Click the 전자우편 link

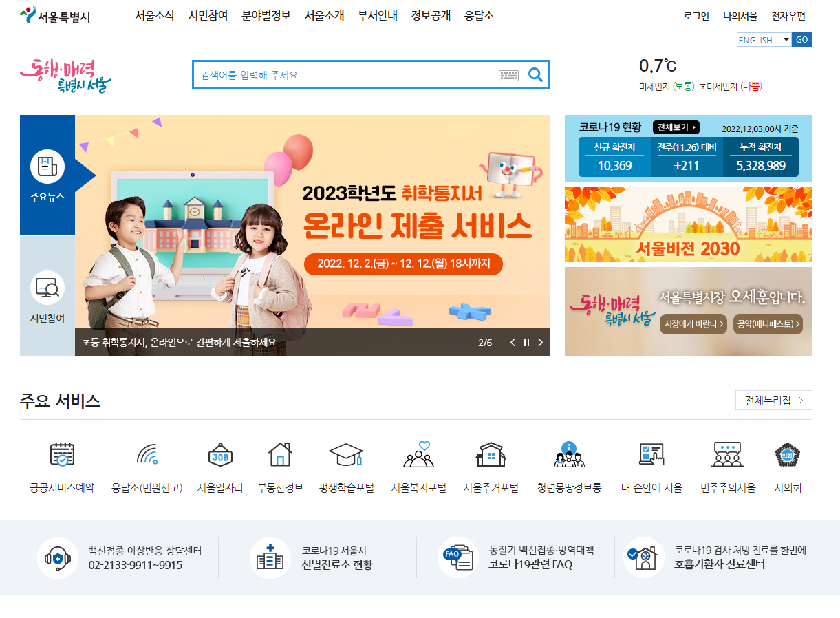tap(788, 17)
